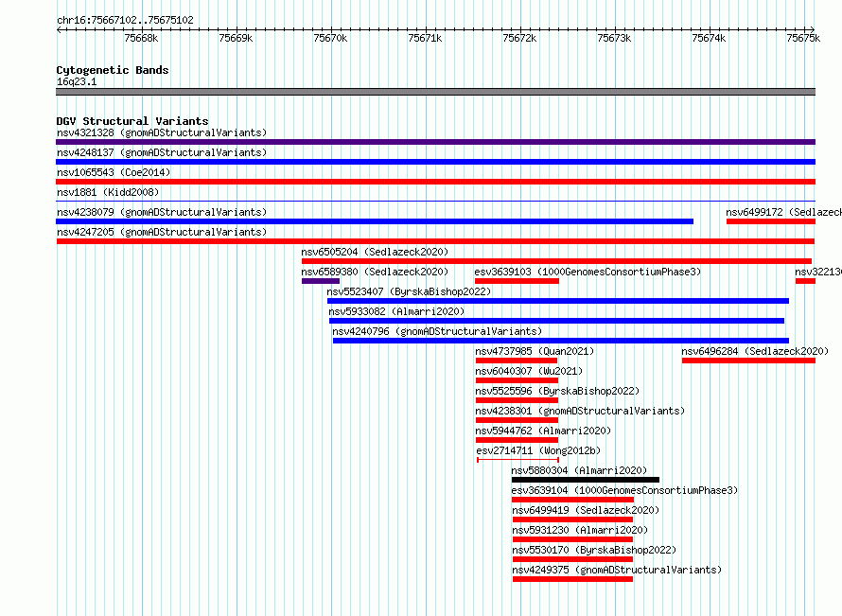This screenshot has width=842, height=616.
Task: Click the nsv1065543 red variant bar
Action: click(435, 182)
